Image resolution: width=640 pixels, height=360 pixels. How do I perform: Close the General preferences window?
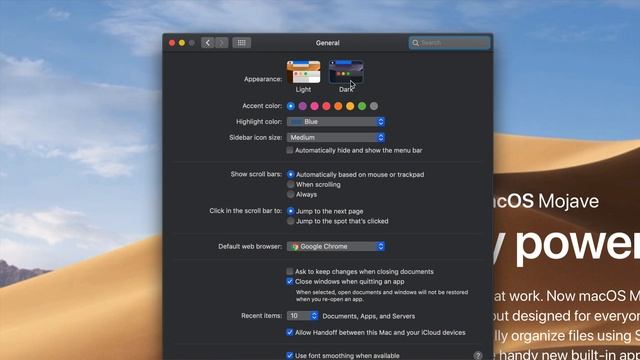(172, 43)
